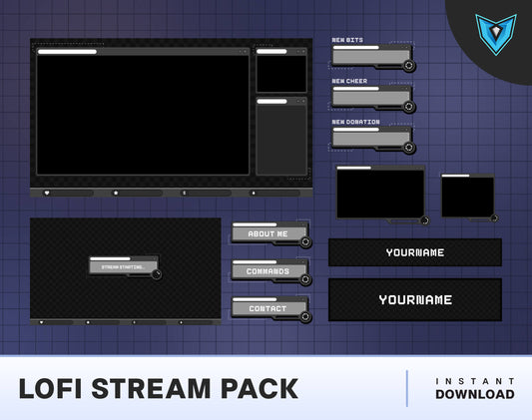Click the round icon on Stream Starting box
This screenshot has width=532, height=420.
coord(156,274)
